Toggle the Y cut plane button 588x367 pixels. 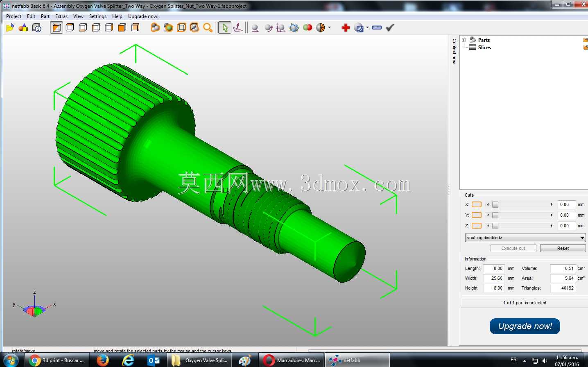477,215
